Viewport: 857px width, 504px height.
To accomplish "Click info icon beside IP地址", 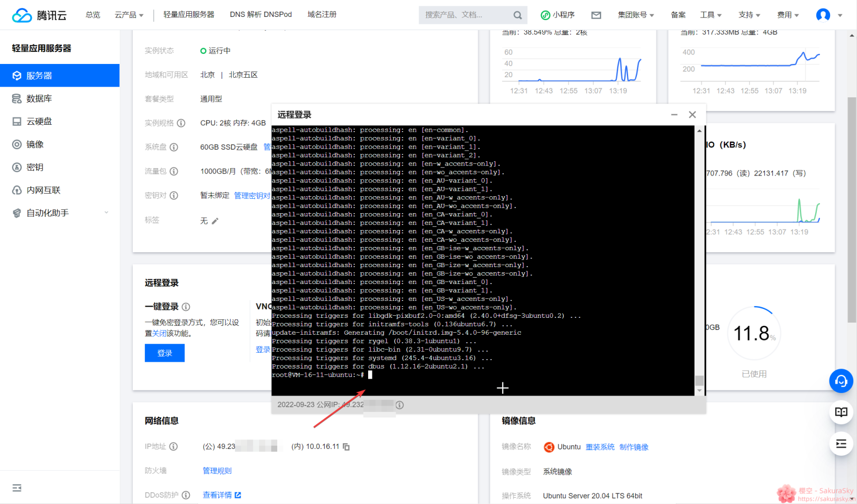I will [x=174, y=446].
